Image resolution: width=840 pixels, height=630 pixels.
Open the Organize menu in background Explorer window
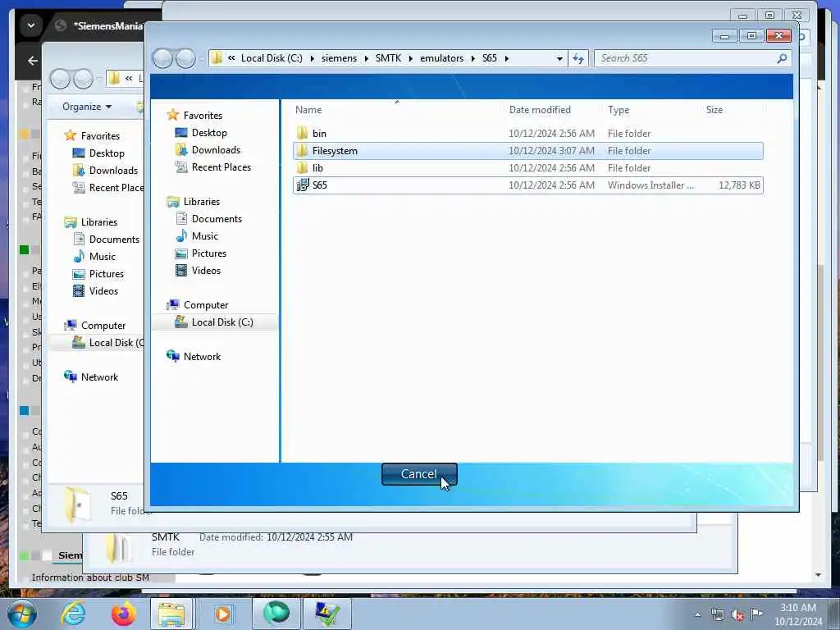[87, 107]
